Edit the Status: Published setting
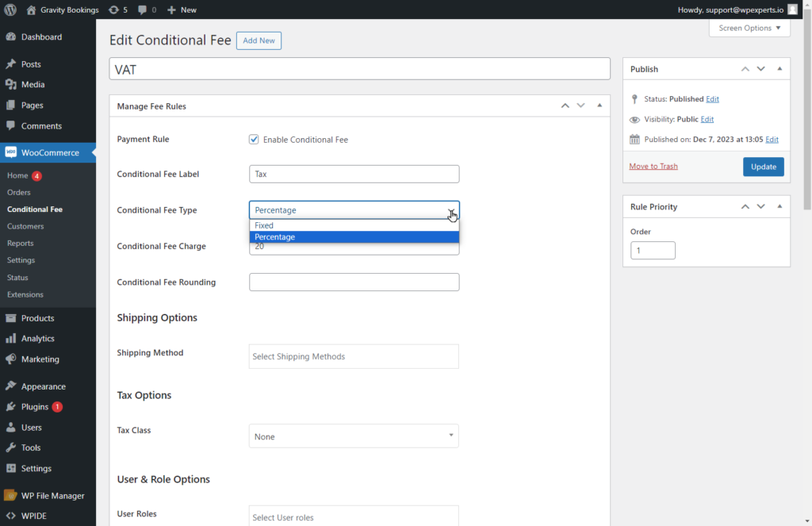 pos(713,99)
